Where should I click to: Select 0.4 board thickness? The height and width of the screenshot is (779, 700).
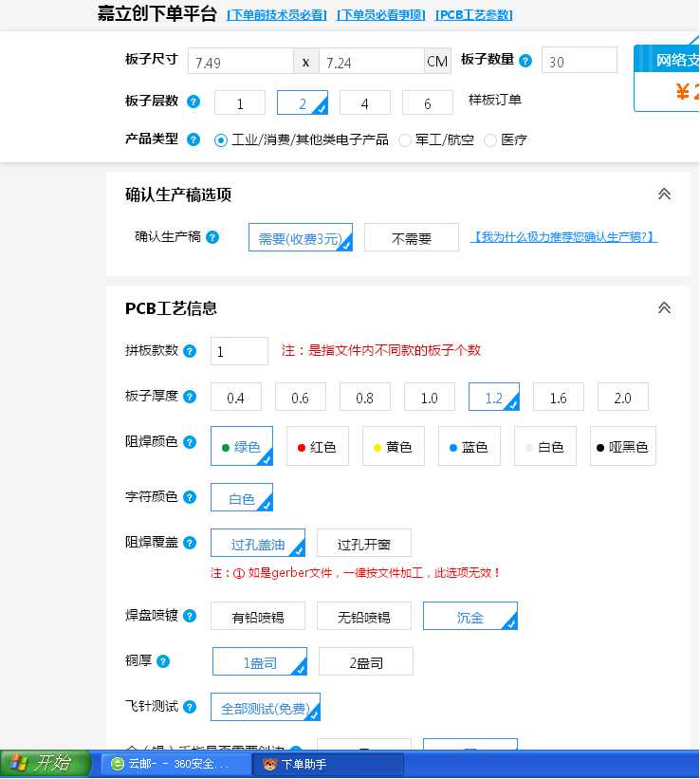(236, 397)
